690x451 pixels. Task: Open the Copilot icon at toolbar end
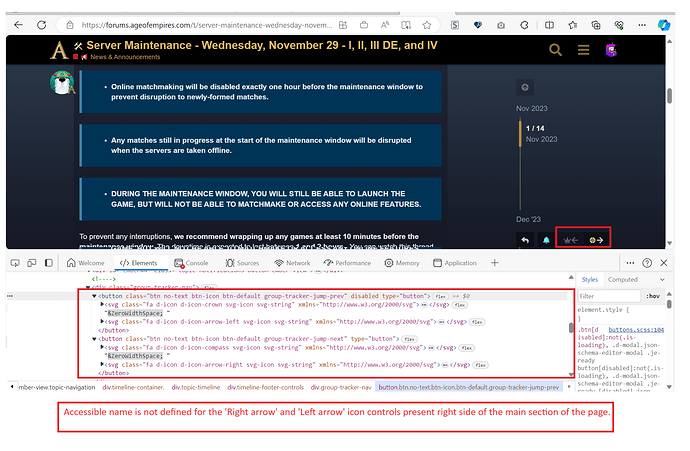point(663,25)
